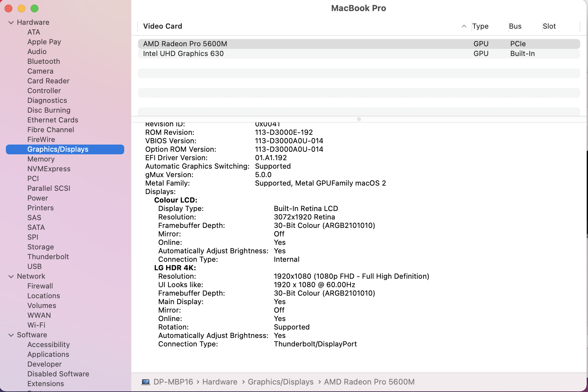Open the Card Reader entry
Image resolution: width=588 pixels, height=392 pixels.
(x=48, y=81)
